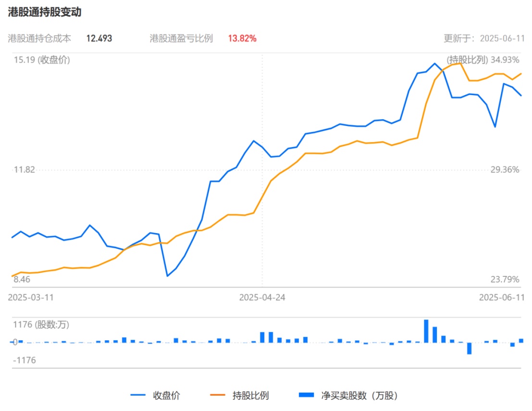
Task: Click the 11.82 price axis label
Action: (x=24, y=169)
